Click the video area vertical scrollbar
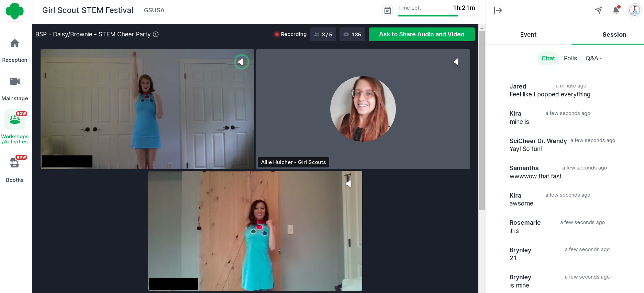 point(482,120)
